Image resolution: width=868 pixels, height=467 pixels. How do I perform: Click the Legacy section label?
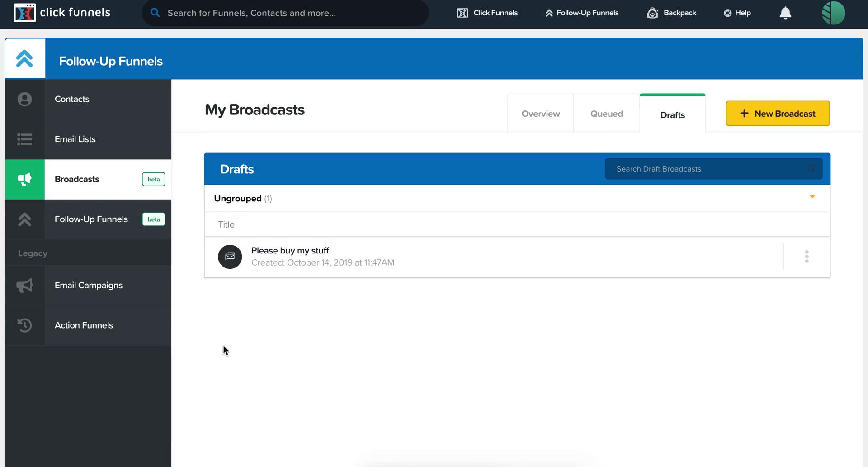[x=33, y=253]
